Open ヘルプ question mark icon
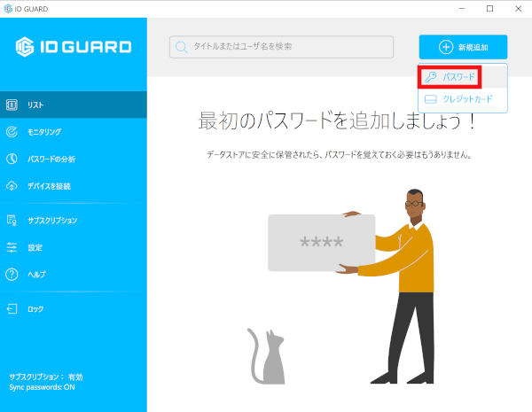Screen dimensions: 532x412 pos(12,275)
